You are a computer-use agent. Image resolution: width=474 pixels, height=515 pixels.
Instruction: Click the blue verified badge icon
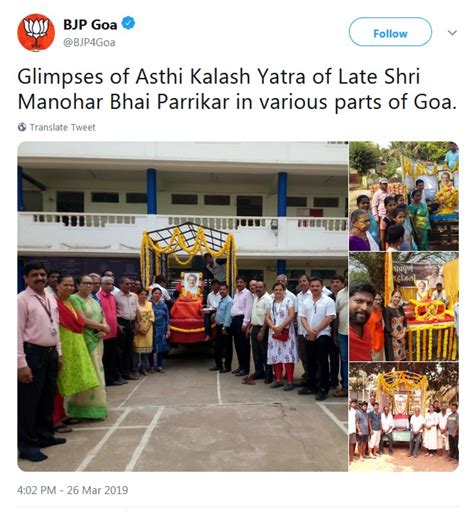tap(128, 24)
